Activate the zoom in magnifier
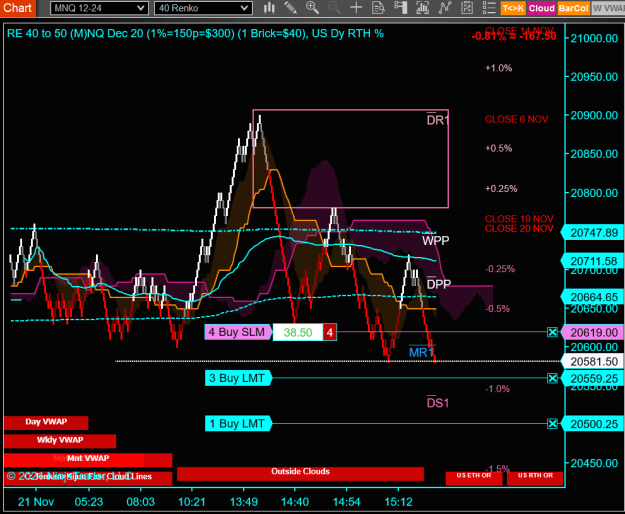This screenshot has height=514, width=625. point(312,8)
